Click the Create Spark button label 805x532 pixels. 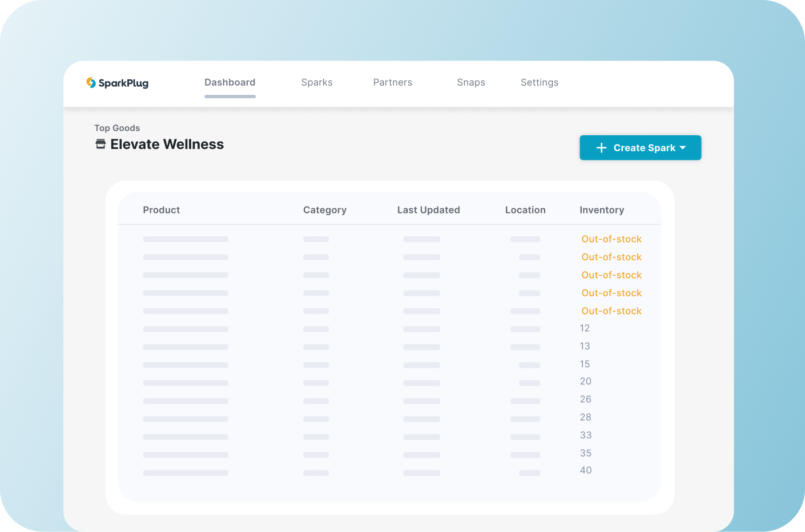[645, 148]
